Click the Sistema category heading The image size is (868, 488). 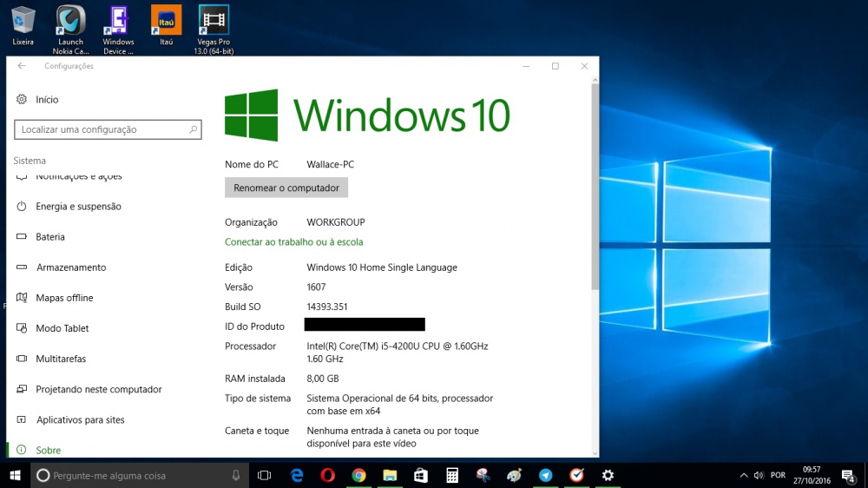pyautogui.click(x=30, y=161)
